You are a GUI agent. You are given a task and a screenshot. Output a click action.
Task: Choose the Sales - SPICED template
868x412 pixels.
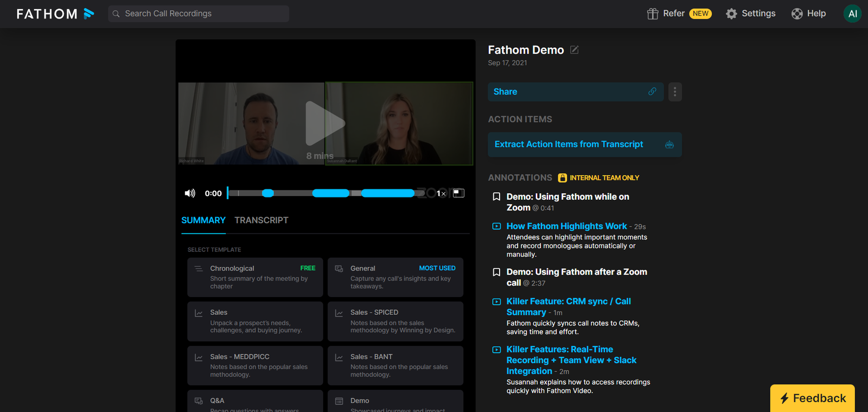point(395,321)
